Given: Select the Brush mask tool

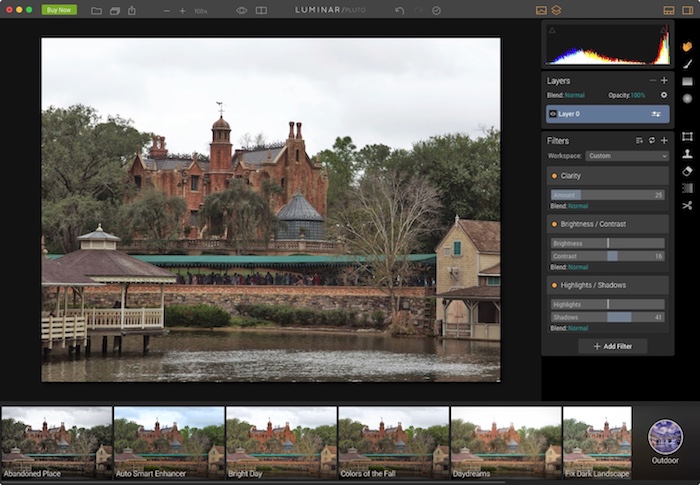Looking at the screenshot, I should pos(687,64).
